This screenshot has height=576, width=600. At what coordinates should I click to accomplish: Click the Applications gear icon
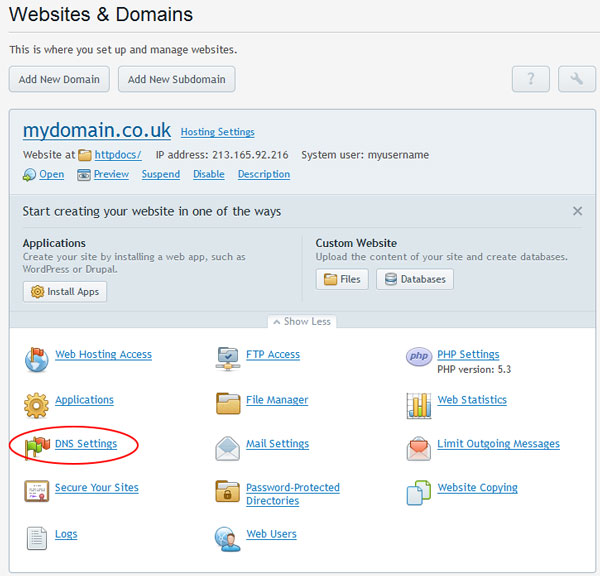click(x=36, y=405)
